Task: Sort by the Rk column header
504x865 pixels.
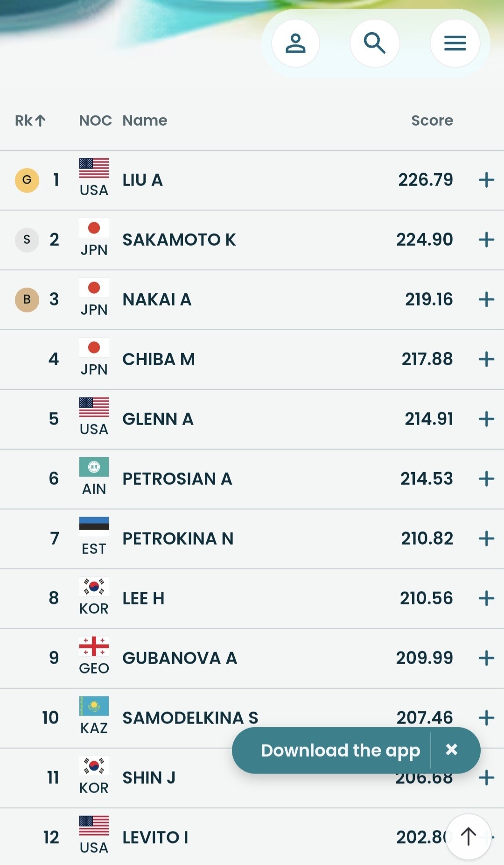Action: pos(30,121)
